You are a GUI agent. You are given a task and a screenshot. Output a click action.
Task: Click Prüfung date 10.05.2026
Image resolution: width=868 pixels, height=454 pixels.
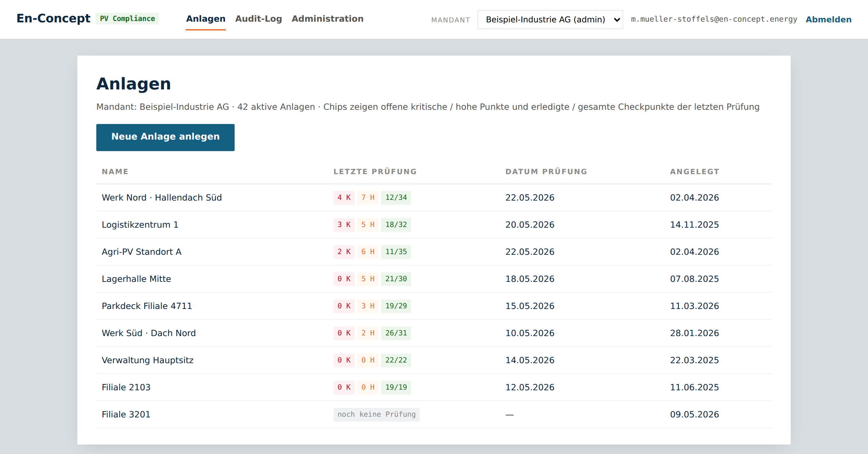pos(530,333)
